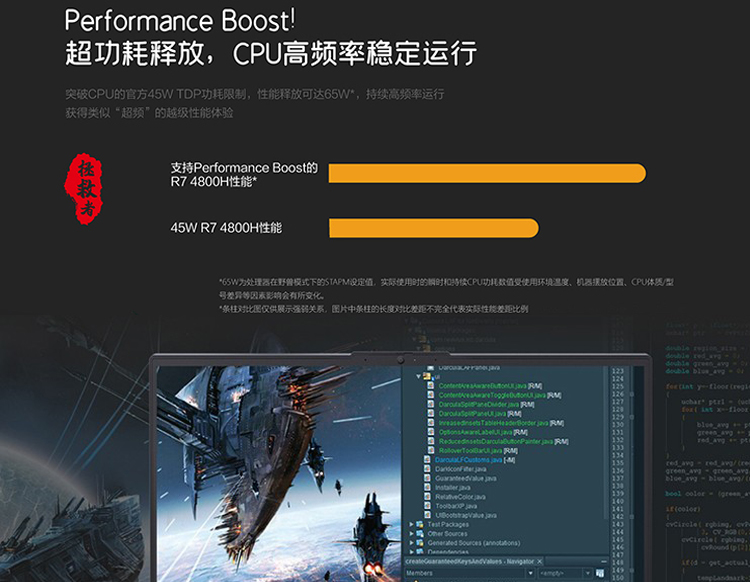Viewport: 750px width, 582px height.
Task: Select RelativeColor.java in tree
Action: pos(460,497)
